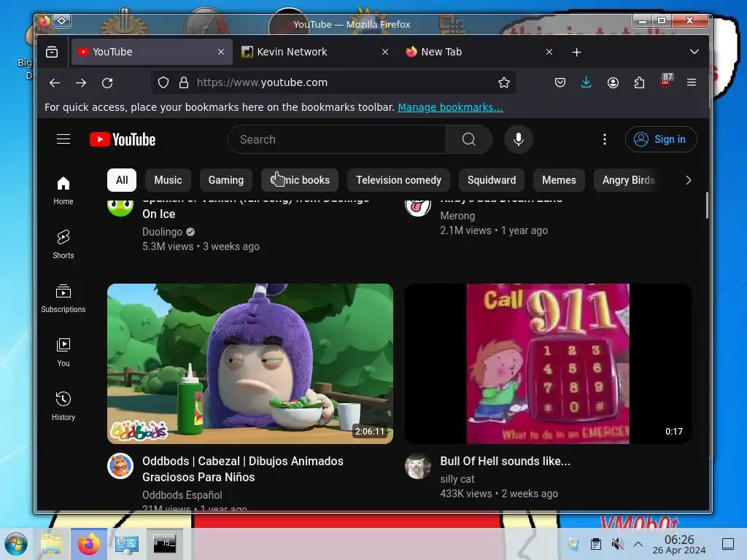Open the clock showing 06:26
Image resolution: width=747 pixels, height=560 pixels.
679,544
